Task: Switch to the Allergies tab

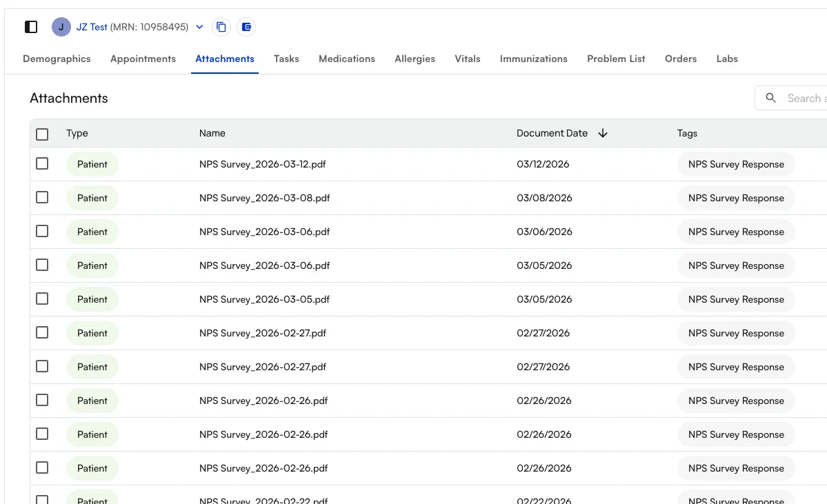Action: point(415,59)
